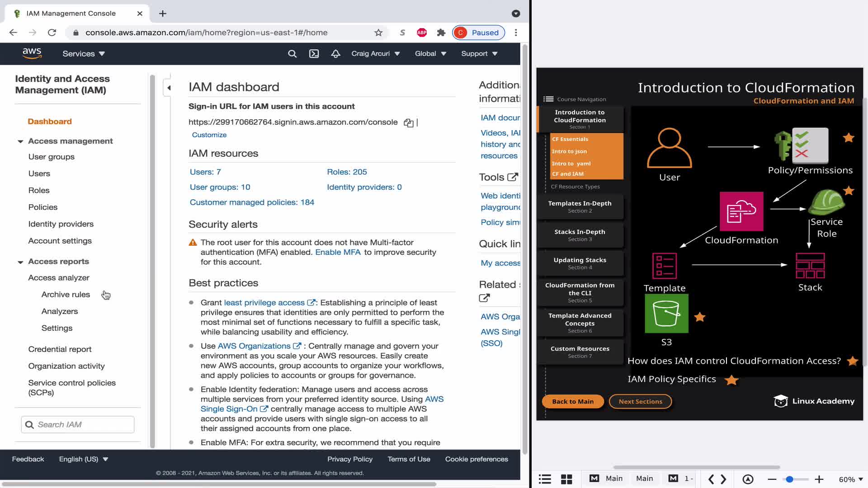Open the browser extensions puzzle icon
This screenshot has width=868, height=488.
(x=441, y=33)
